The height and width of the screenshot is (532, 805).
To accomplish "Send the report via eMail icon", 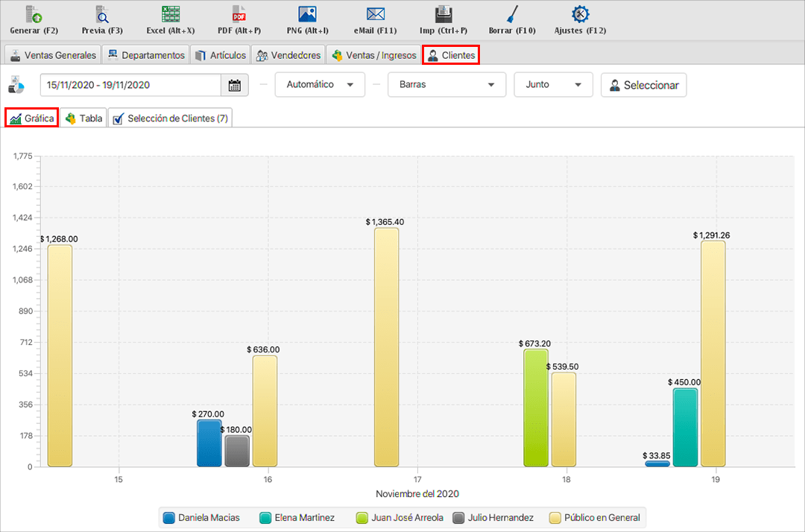I will 375,14.
